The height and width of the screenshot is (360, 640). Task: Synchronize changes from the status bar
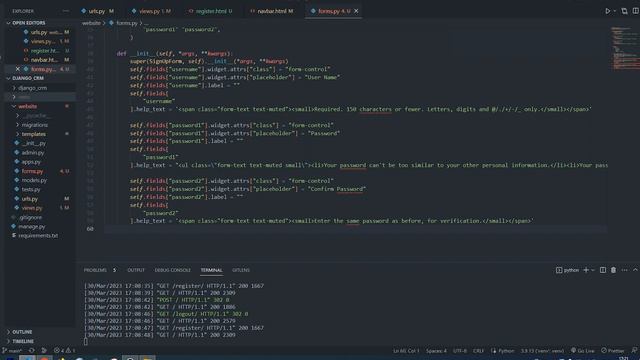(31, 351)
